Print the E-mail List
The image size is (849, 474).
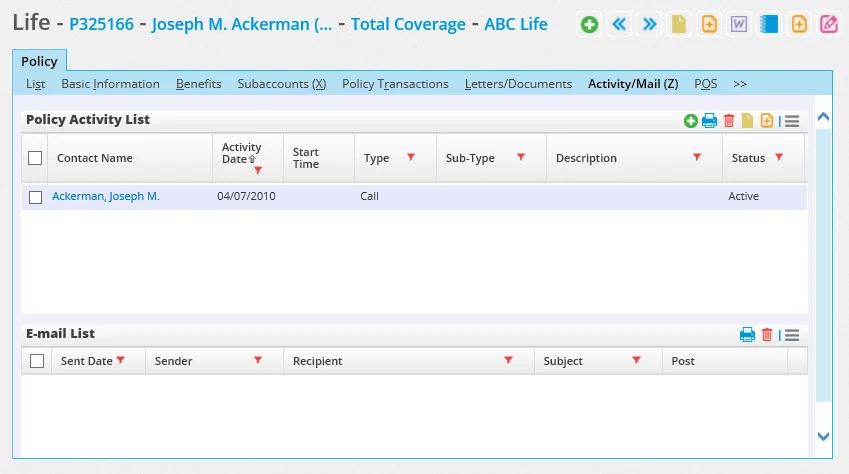[x=747, y=335]
